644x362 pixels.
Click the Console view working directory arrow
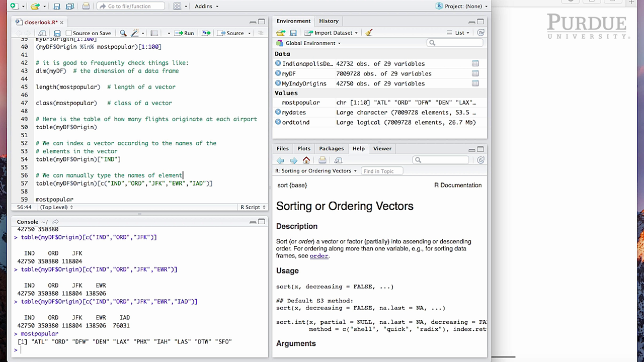pos(55,222)
